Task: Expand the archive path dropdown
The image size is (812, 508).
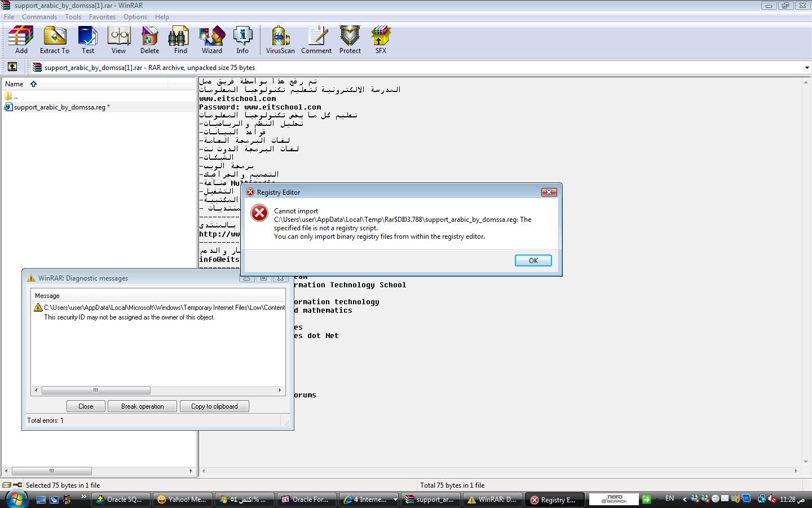Action: click(x=807, y=68)
